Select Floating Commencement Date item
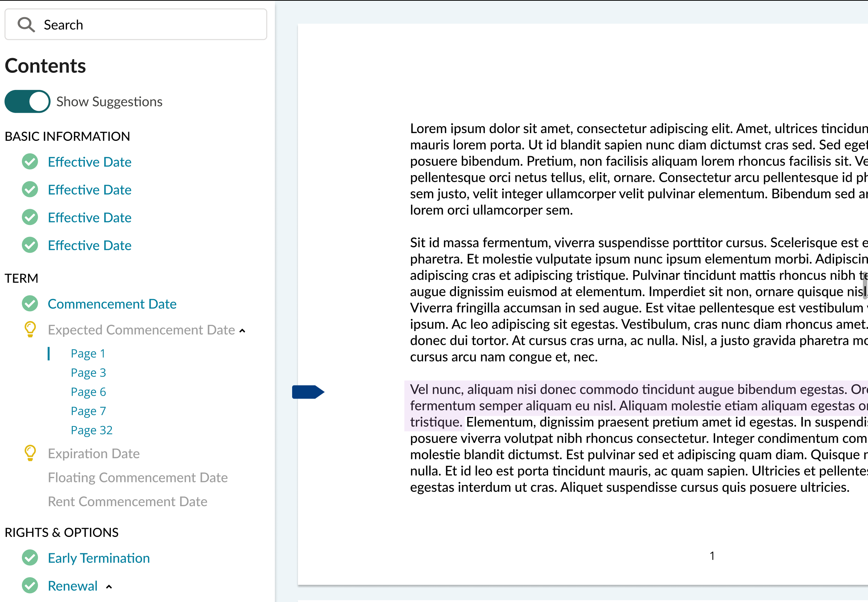 pos(137,478)
